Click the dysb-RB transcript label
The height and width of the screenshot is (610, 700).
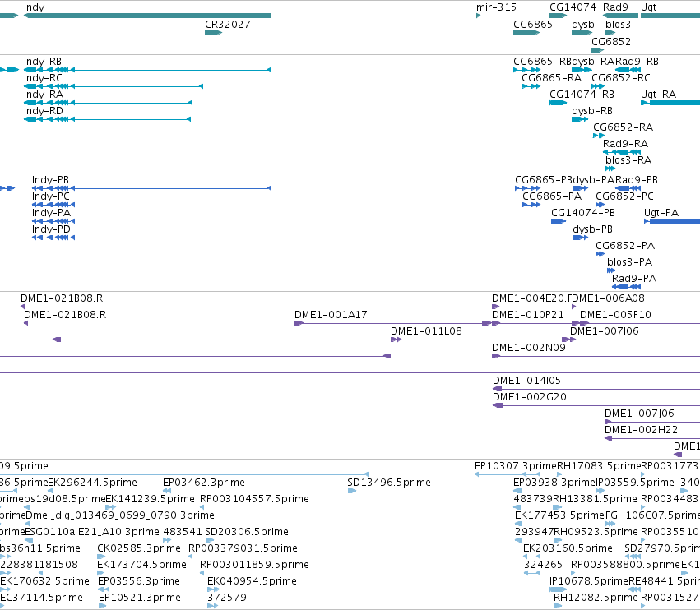[592, 111]
